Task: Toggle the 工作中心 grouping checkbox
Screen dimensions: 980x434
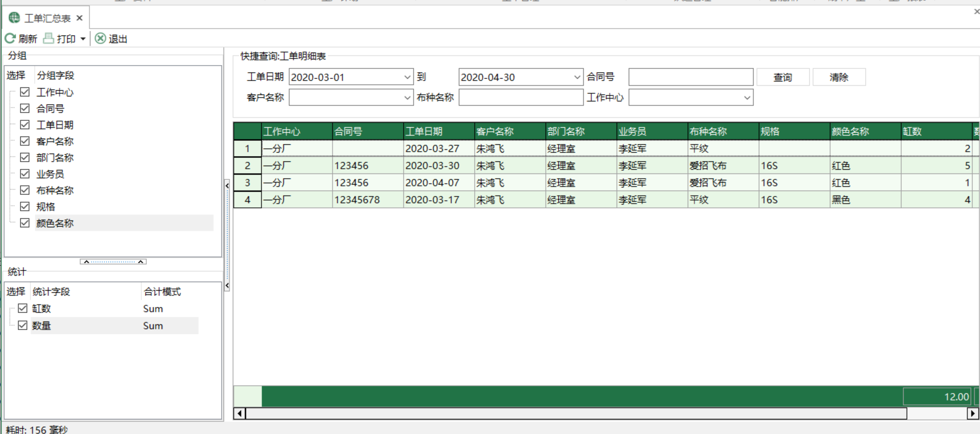Action: point(25,92)
